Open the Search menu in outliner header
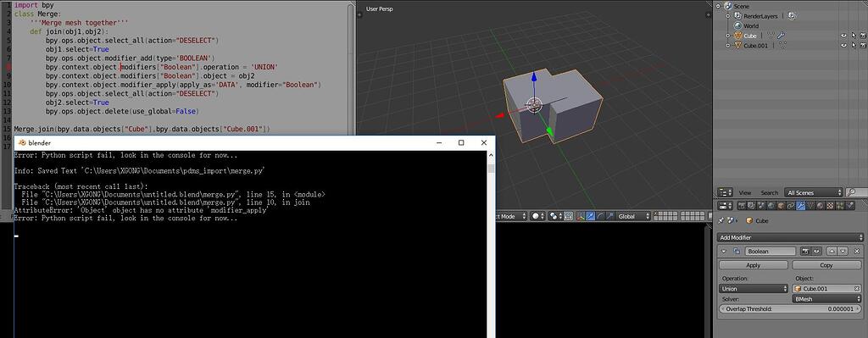This screenshot has width=868, height=338. pyautogui.click(x=770, y=192)
